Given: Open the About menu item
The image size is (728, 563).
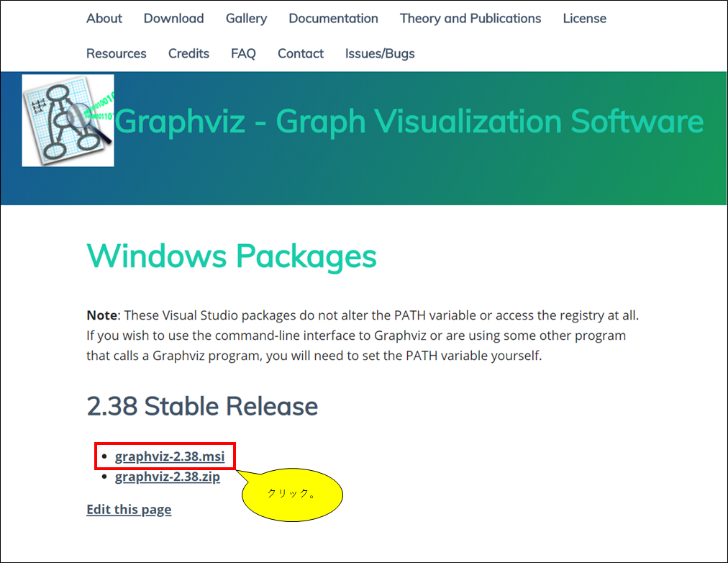Looking at the screenshot, I should [x=104, y=18].
